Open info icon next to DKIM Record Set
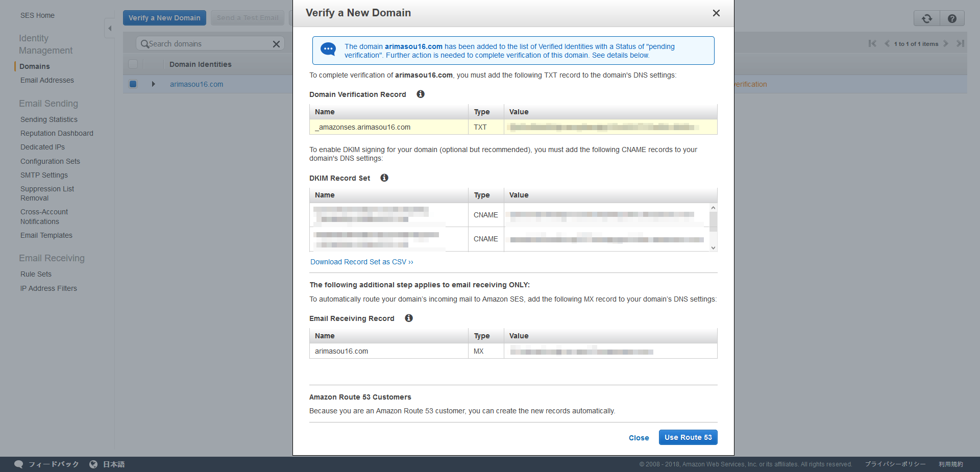Image resolution: width=980 pixels, height=472 pixels. (x=384, y=178)
